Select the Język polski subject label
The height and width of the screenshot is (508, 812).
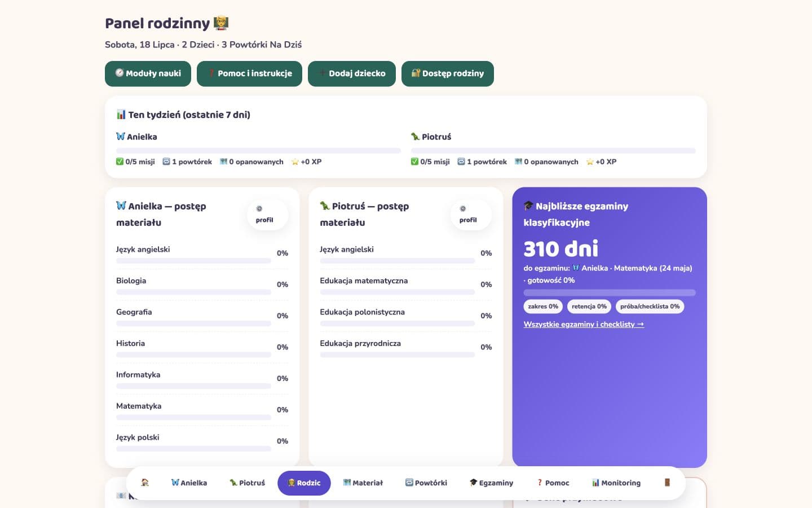[x=138, y=437]
